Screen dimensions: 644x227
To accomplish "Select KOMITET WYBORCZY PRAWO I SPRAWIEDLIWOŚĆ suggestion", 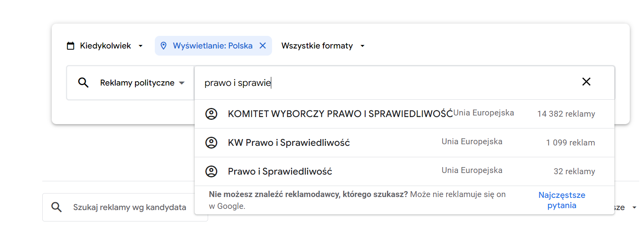I will (340, 114).
